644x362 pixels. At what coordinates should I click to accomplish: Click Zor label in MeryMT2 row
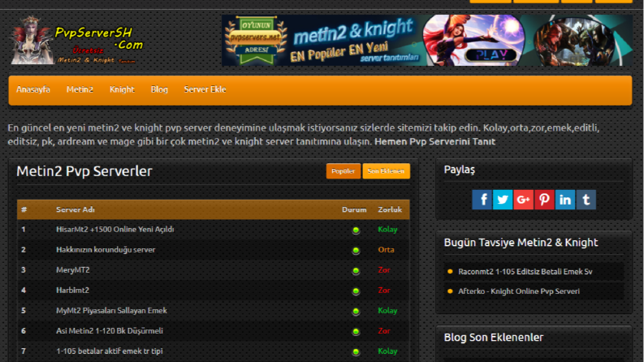(384, 270)
